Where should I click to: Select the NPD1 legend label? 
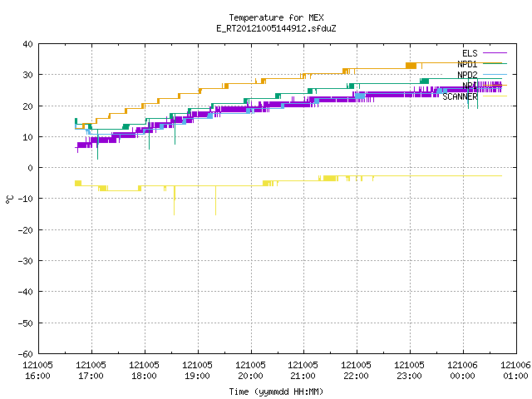[467, 64]
